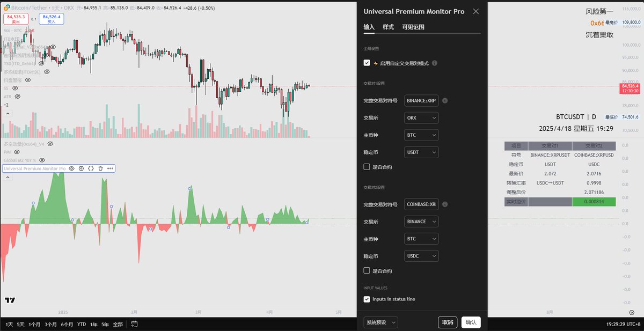This screenshot has height=331, width=644.
Task: Open the 系统预设 presets dropdown
Action: (x=380, y=322)
